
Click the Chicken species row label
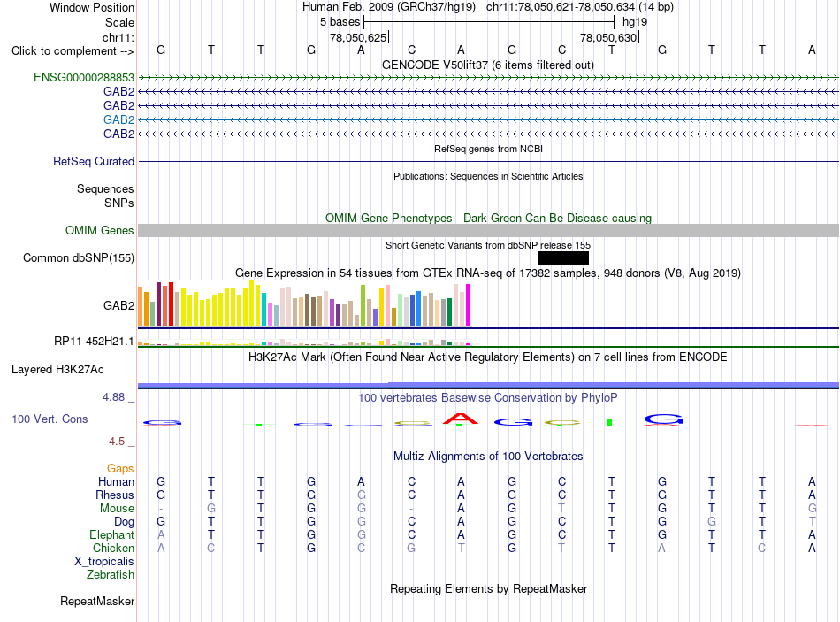(113, 548)
